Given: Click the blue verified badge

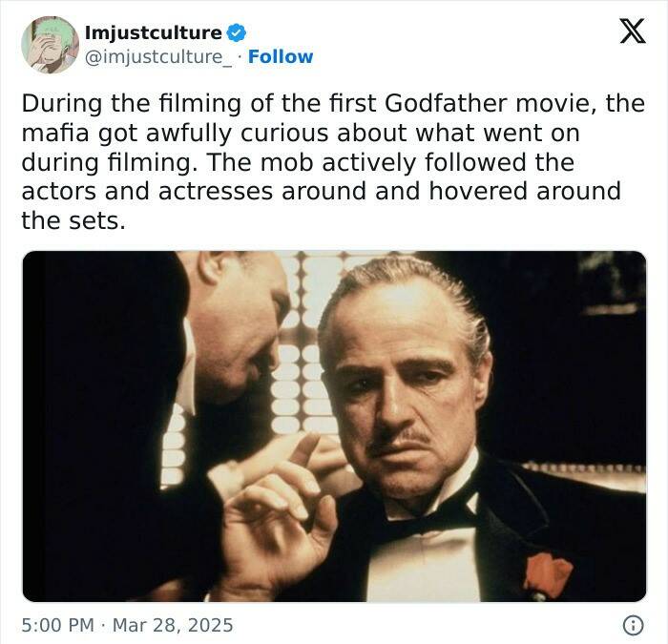Looking at the screenshot, I should [236, 32].
